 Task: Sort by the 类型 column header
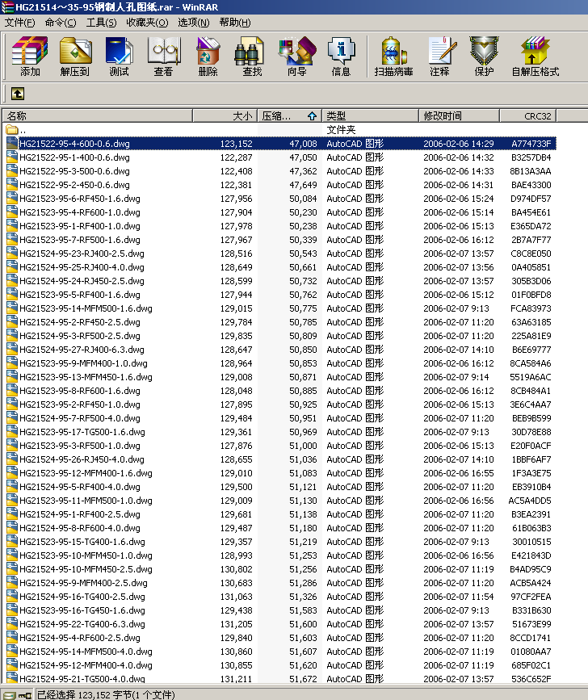pos(370,115)
